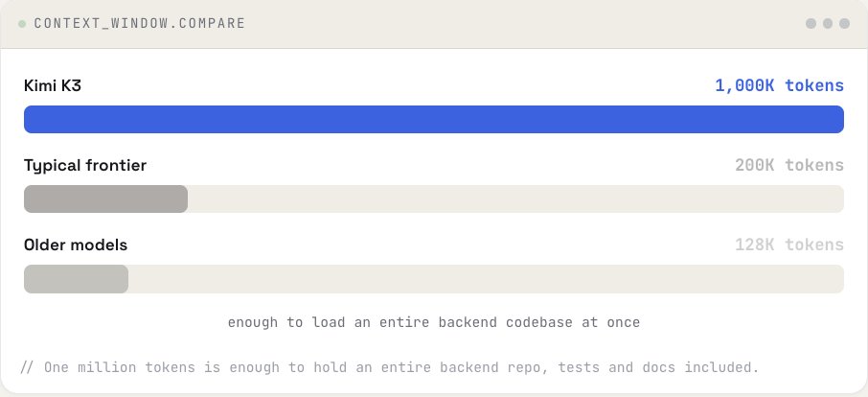This screenshot has width=868, height=397.
Task: Click the 200K tokens value
Action: point(789,165)
